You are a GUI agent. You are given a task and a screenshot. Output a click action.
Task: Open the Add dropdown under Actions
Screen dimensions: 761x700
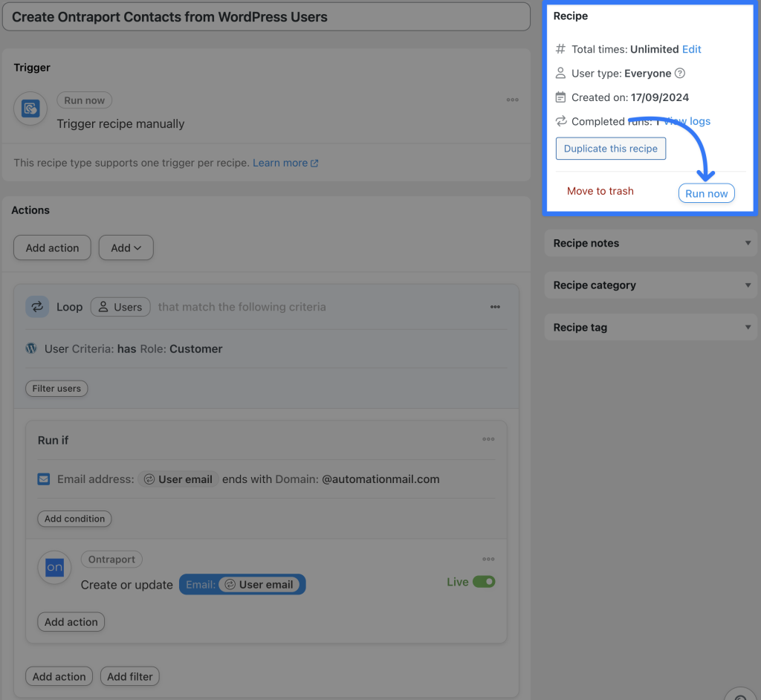click(126, 247)
